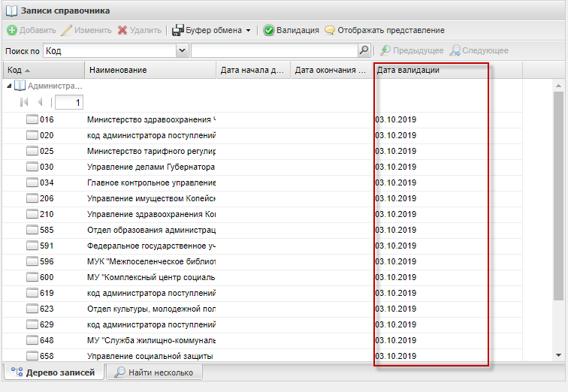Open the Буфер обмена clipboard menu

pos(211,31)
